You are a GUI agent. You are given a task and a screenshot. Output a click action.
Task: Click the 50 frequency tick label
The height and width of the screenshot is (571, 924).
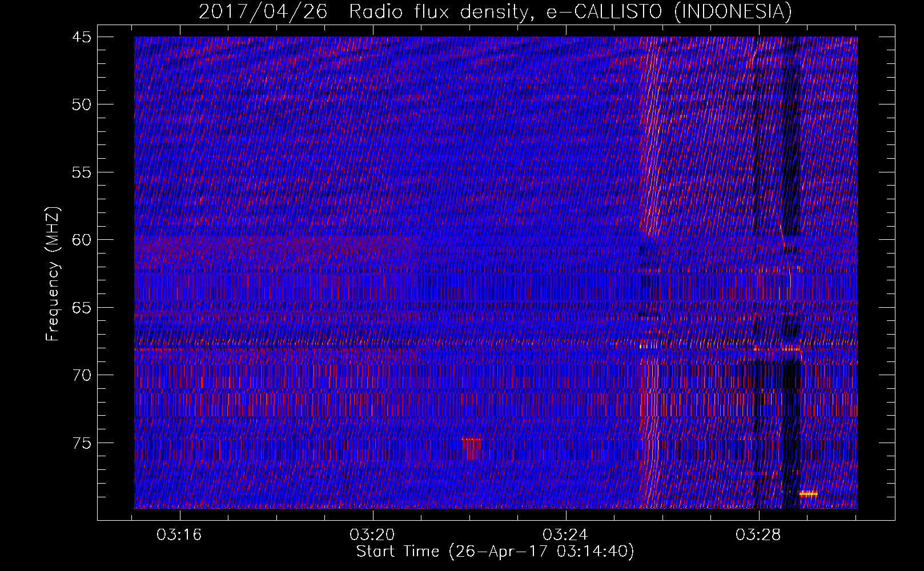82,104
